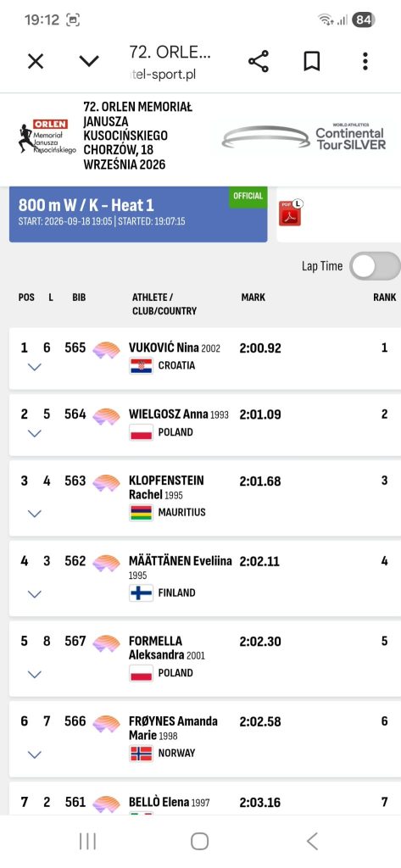Open the three-dot overflow menu
The height and width of the screenshot is (868, 401).
point(365,61)
